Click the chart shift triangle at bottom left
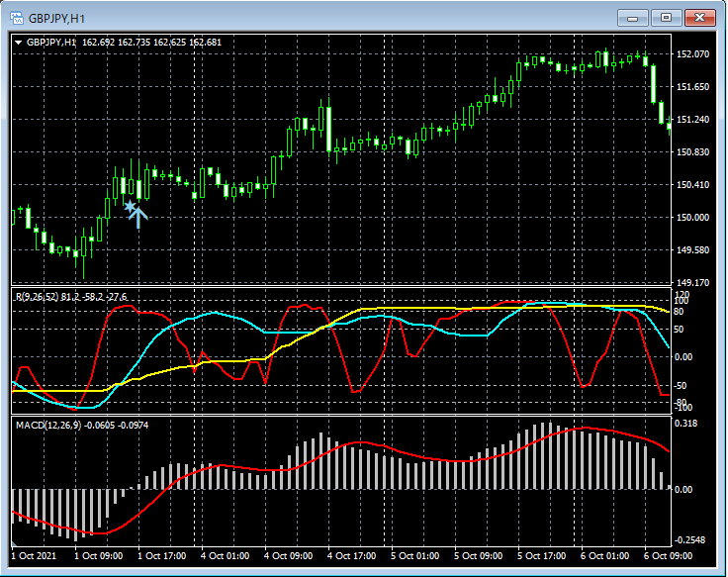This screenshot has height=577, width=728. 15,545
